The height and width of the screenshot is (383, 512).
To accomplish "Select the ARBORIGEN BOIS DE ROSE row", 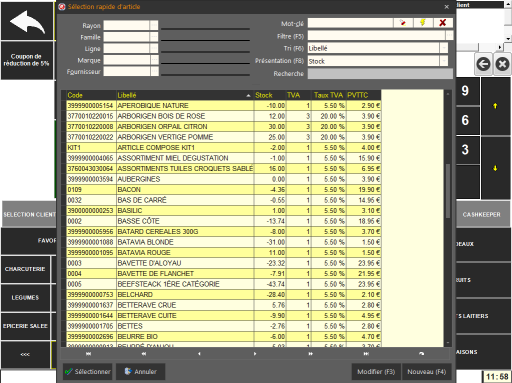I will tap(223, 116).
